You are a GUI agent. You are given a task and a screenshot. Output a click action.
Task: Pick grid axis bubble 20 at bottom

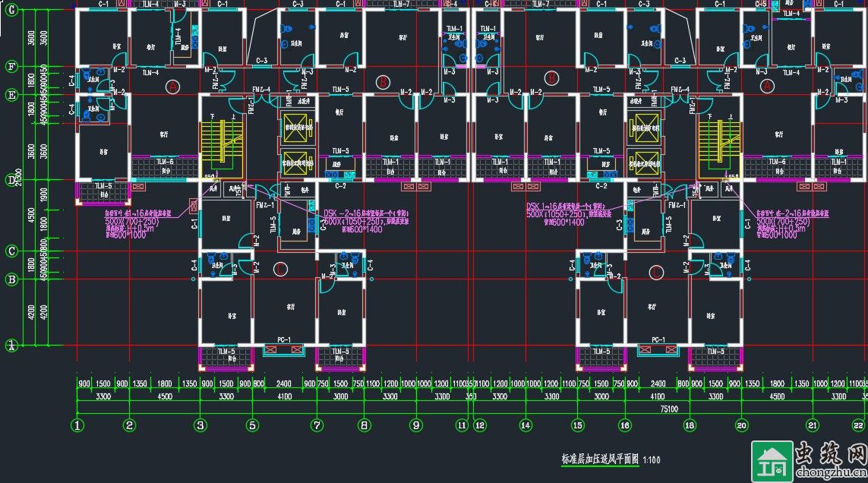pyautogui.click(x=740, y=425)
